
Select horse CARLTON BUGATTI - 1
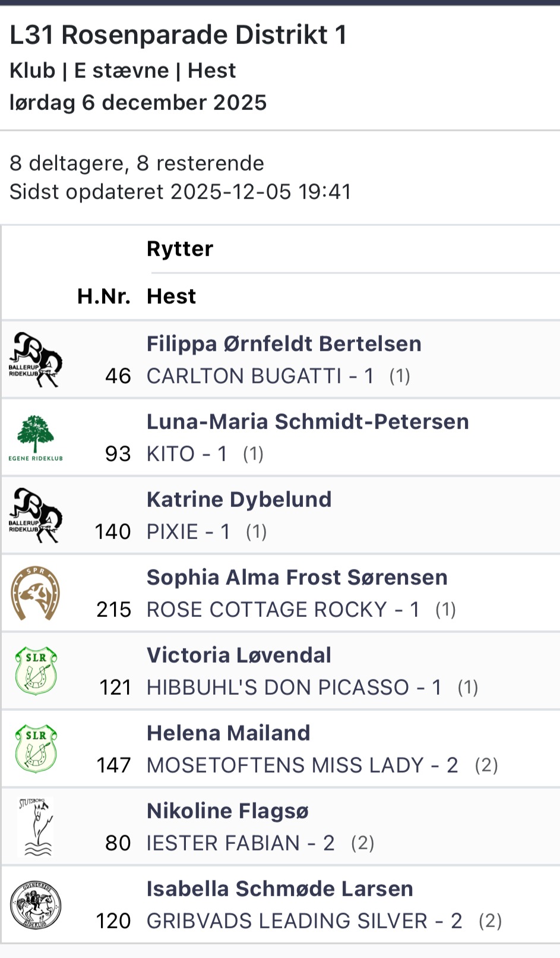pos(260,376)
